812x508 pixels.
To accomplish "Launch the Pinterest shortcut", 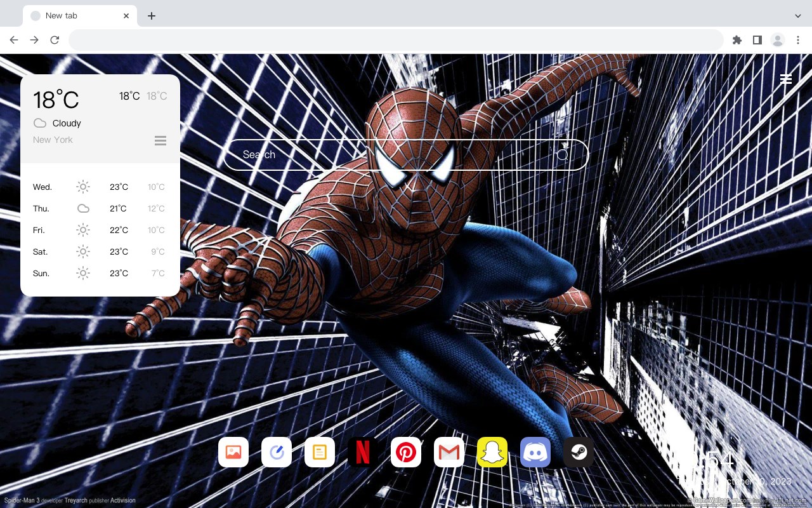I will [x=406, y=452].
